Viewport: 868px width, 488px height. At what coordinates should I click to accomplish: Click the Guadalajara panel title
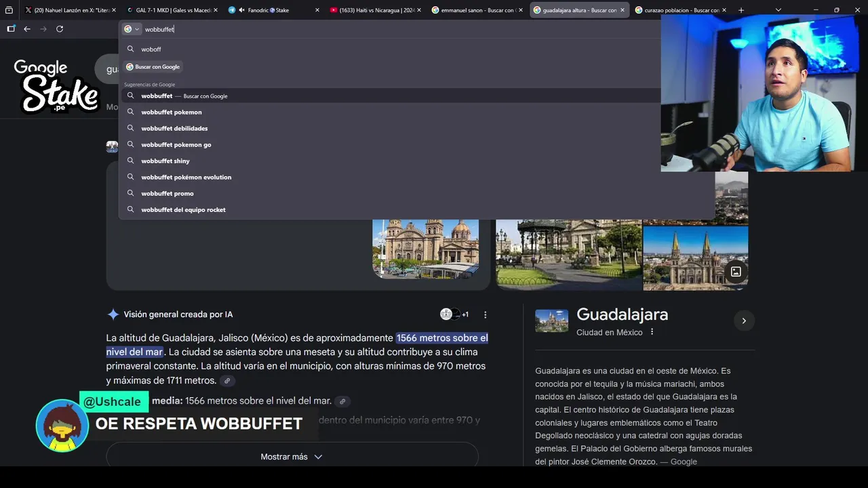622,314
